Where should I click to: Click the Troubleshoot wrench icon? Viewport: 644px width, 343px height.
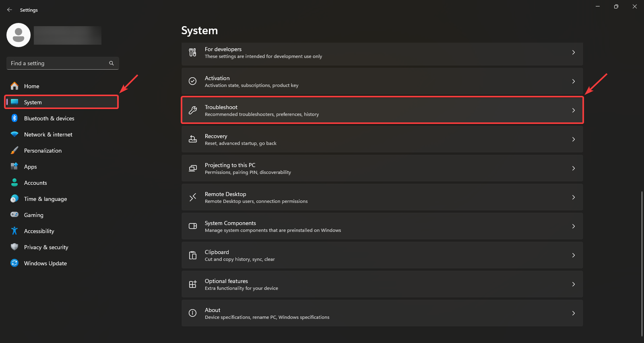[x=193, y=110]
